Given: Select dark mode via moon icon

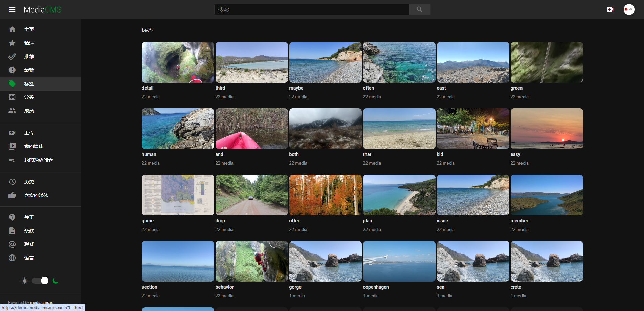Looking at the screenshot, I should (55, 281).
